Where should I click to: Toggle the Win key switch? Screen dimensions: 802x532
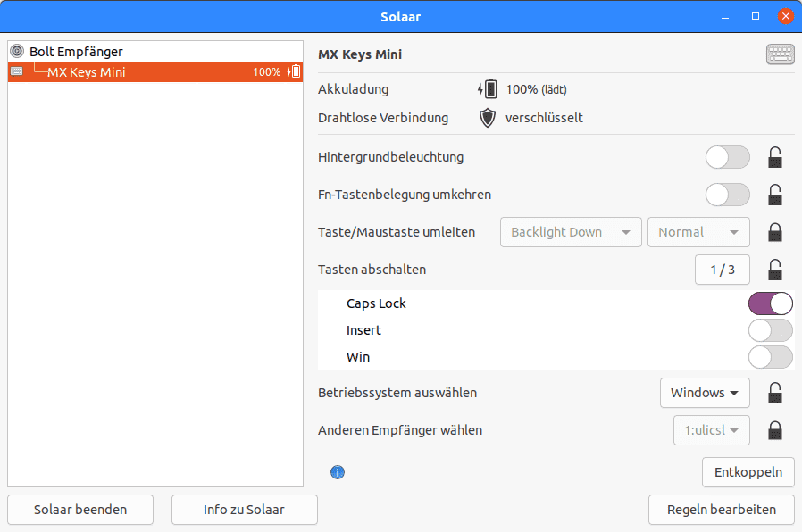pos(770,357)
